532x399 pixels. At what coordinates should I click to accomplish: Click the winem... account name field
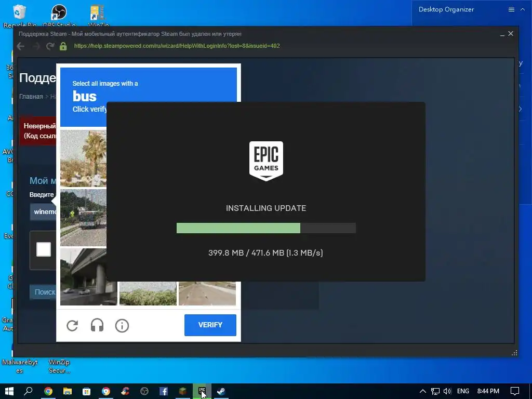(43, 212)
